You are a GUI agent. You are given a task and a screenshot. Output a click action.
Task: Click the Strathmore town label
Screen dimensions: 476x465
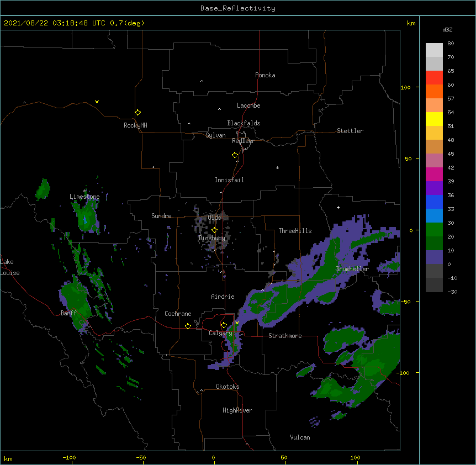coord(285,336)
